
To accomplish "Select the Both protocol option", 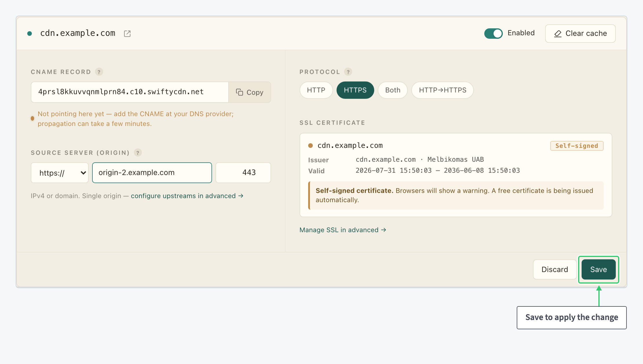I will [393, 90].
